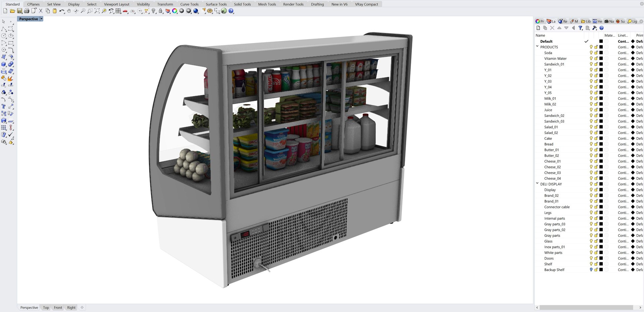Toggle visibility bulb of Backup Shelf layer
This screenshot has width=644, height=312.
coord(591,270)
